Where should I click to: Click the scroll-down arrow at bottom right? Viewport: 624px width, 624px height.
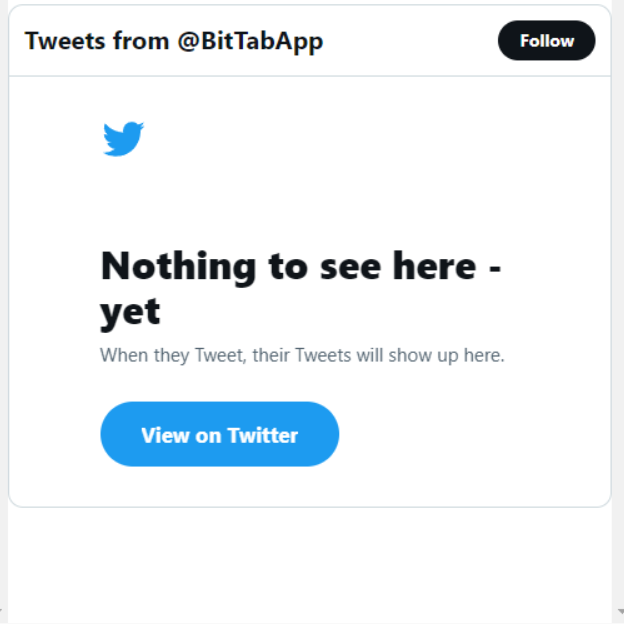(x=620, y=612)
